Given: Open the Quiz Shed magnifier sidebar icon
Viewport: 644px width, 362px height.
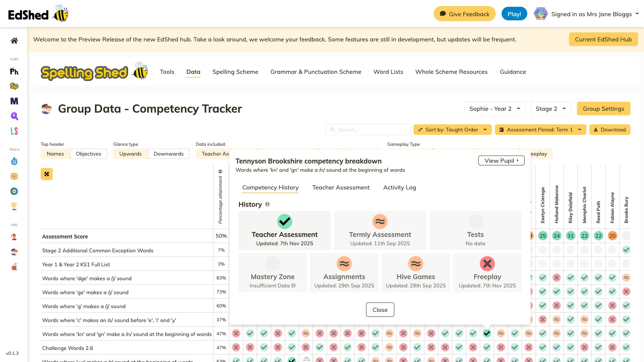Looking at the screenshot, I should tap(14, 116).
